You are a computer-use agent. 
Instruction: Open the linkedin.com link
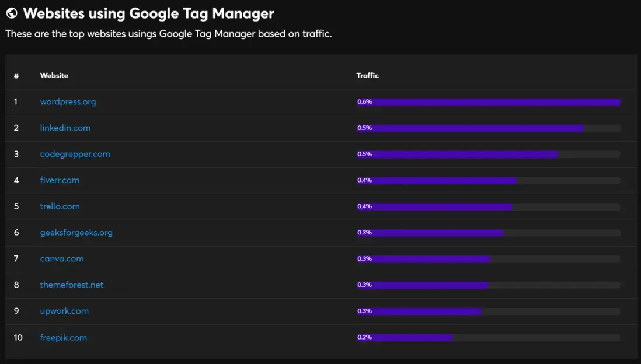pos(65,128)
